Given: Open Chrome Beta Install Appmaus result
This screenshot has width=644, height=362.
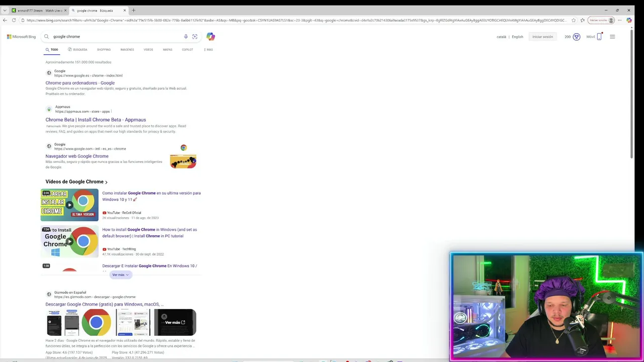Looking at the screenshot, I should pos(96,120).
